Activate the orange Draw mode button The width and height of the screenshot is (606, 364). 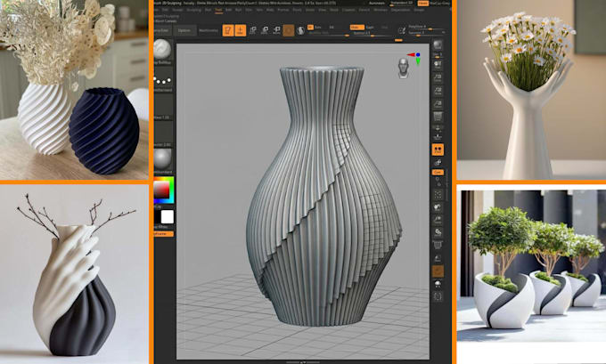[x=241, y=30]
